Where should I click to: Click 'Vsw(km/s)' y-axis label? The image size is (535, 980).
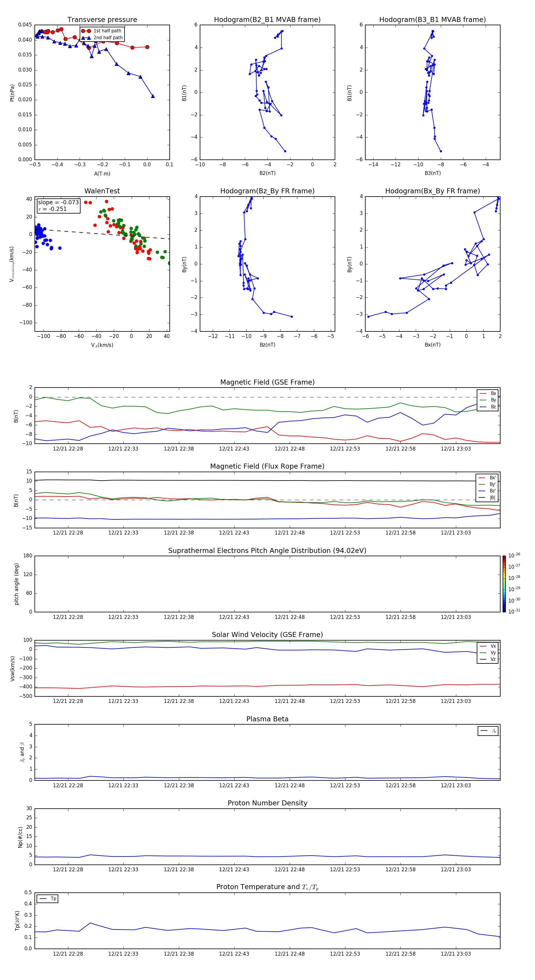(12, 668)
